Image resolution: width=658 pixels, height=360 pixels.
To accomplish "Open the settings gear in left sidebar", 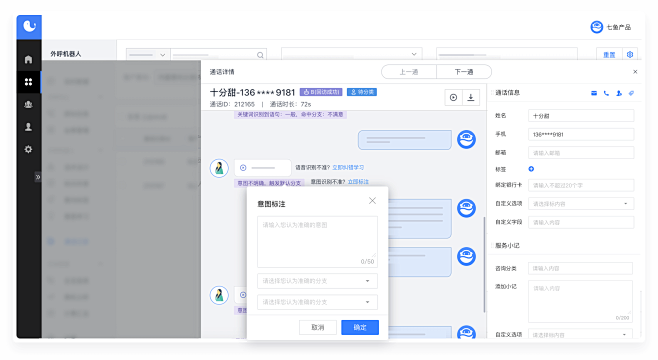I will coord(29,149).
